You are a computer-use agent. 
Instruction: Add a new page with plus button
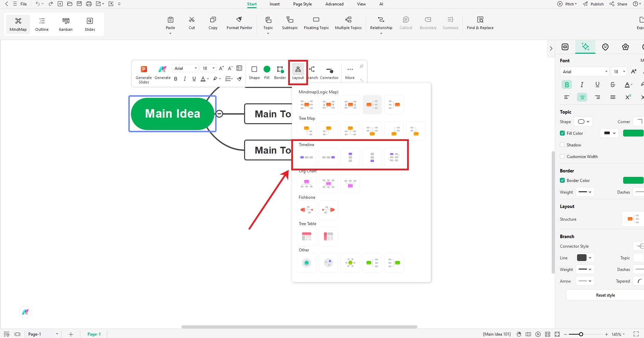coord(71,334)
